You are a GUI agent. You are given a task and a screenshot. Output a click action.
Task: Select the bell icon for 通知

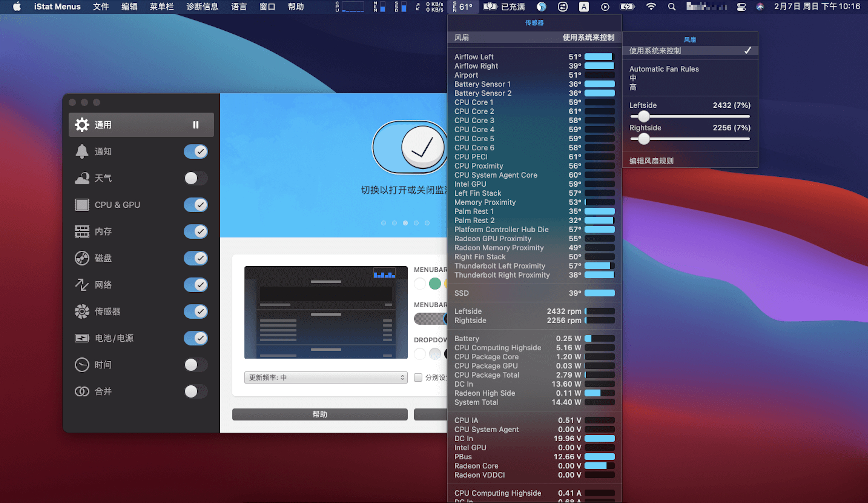82,151
